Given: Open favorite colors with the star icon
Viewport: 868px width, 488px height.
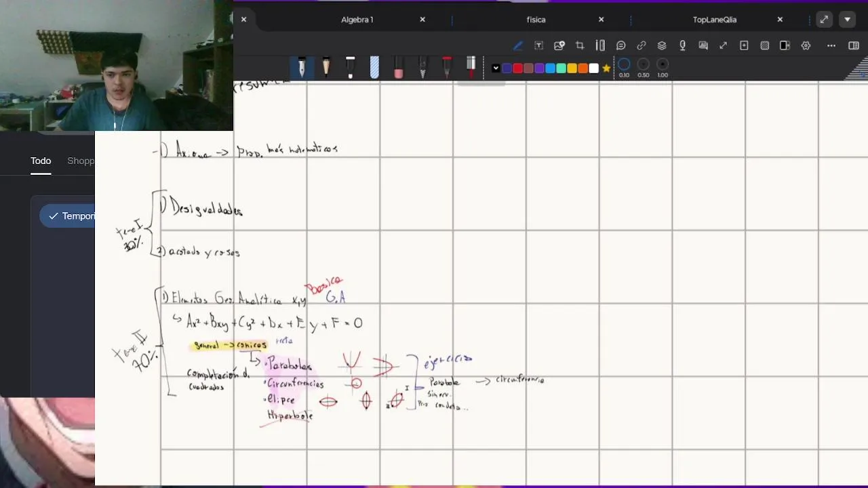Looking at the screenshot, I should tap(606, 68).
